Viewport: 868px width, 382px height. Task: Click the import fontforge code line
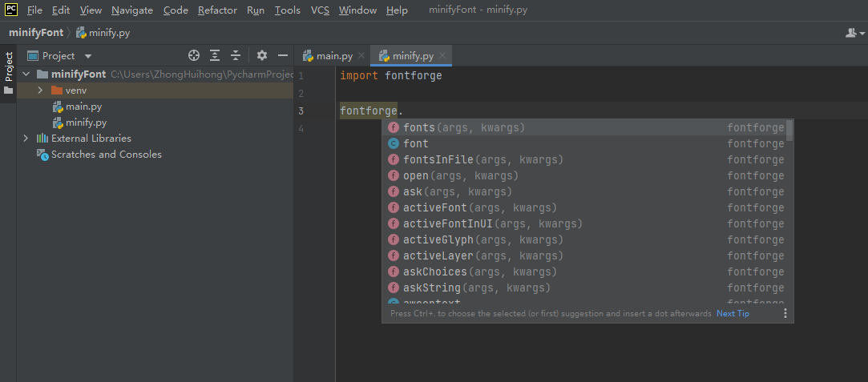pyautogui.click(x=391, y=76)
